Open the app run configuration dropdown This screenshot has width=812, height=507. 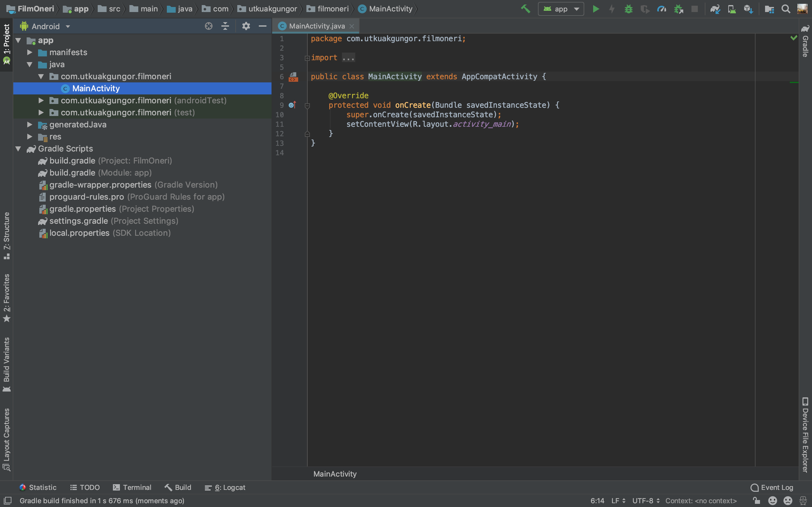pyautogui.click(x=561, y=9)
